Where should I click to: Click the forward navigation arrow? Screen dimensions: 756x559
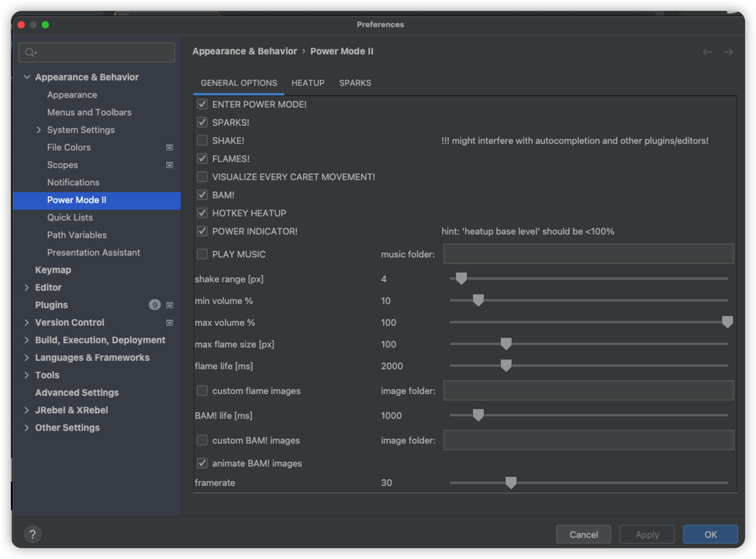click(x=728, y=52)
